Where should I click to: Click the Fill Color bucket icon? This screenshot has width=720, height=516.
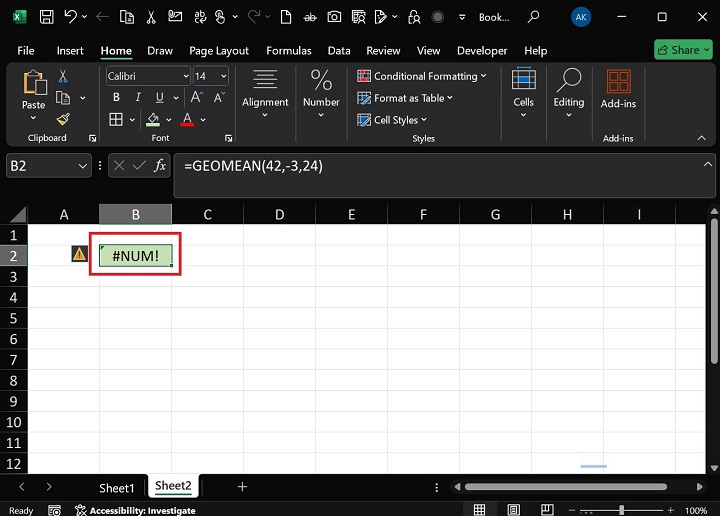[153, 120]
